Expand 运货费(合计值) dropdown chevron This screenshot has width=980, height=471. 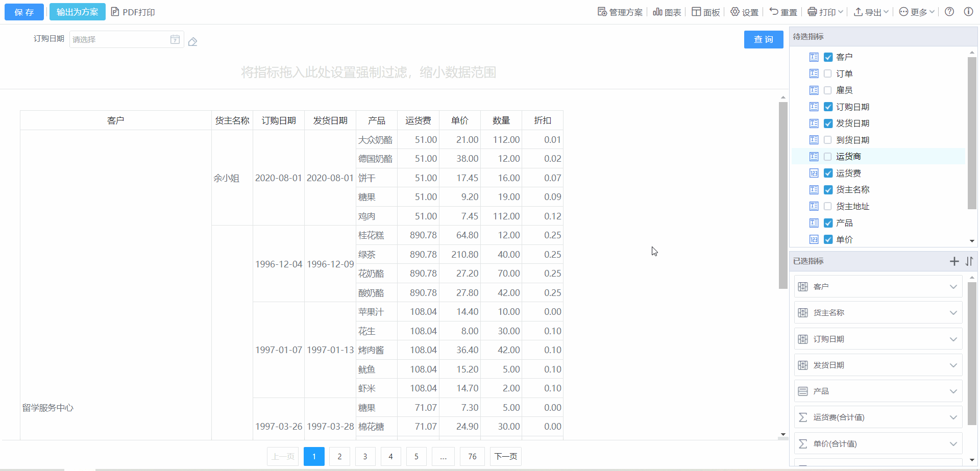point(953,417)
